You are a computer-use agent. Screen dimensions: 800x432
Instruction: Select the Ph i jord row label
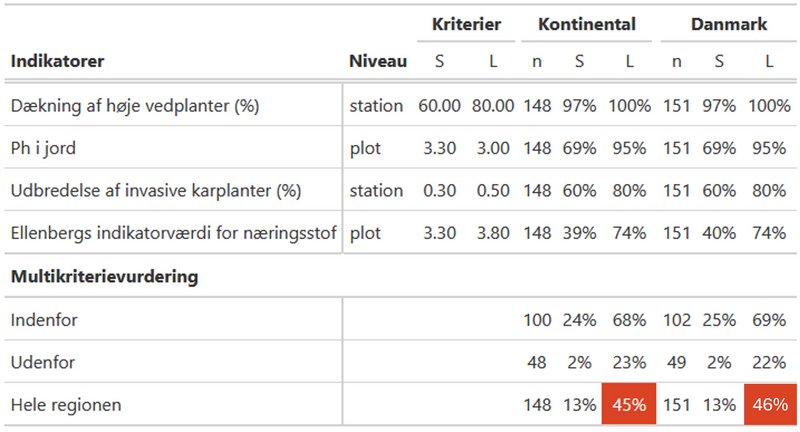click(43, 148)
